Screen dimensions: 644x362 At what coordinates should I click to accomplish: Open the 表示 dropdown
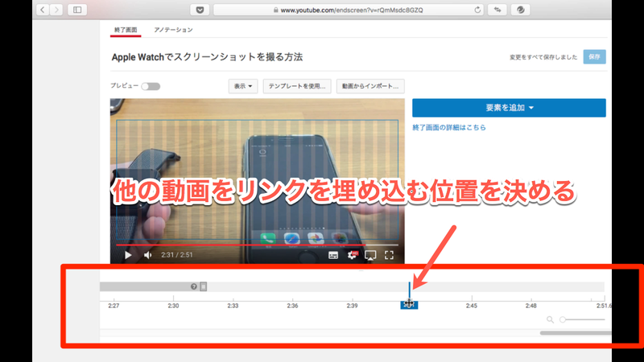243,86
